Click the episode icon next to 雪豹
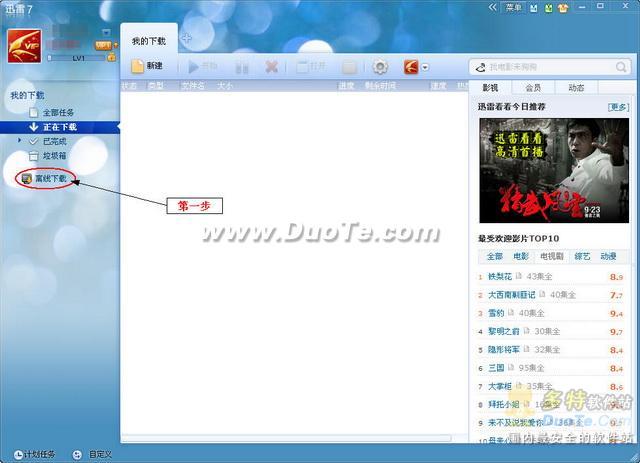This screenshot has width=640, height=463. (511, 313)
